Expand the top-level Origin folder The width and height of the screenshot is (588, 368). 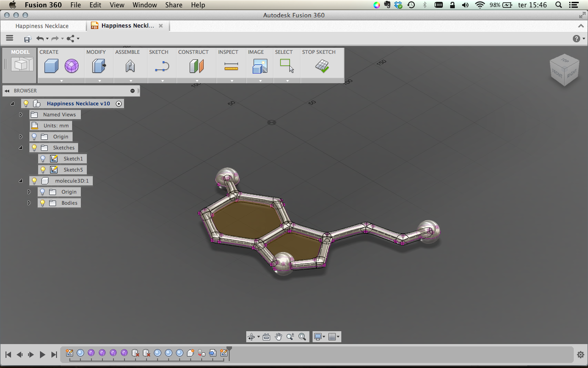(21, 137)
